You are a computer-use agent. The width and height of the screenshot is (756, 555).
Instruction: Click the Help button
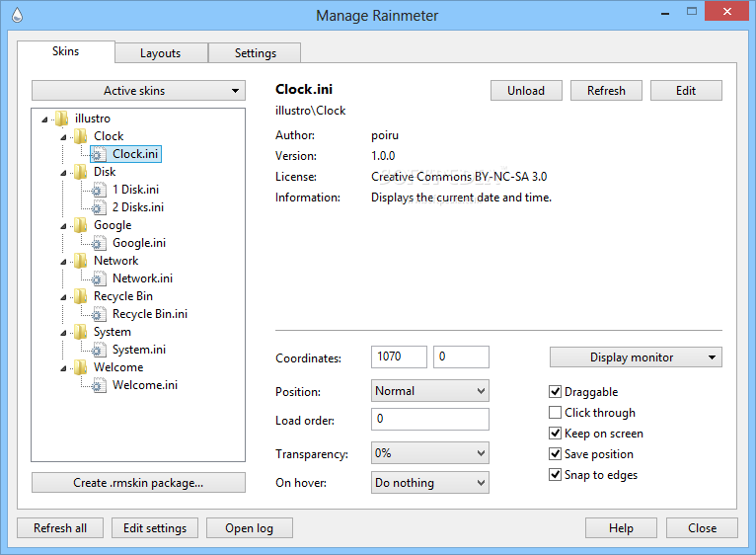(x=621, y=528)
